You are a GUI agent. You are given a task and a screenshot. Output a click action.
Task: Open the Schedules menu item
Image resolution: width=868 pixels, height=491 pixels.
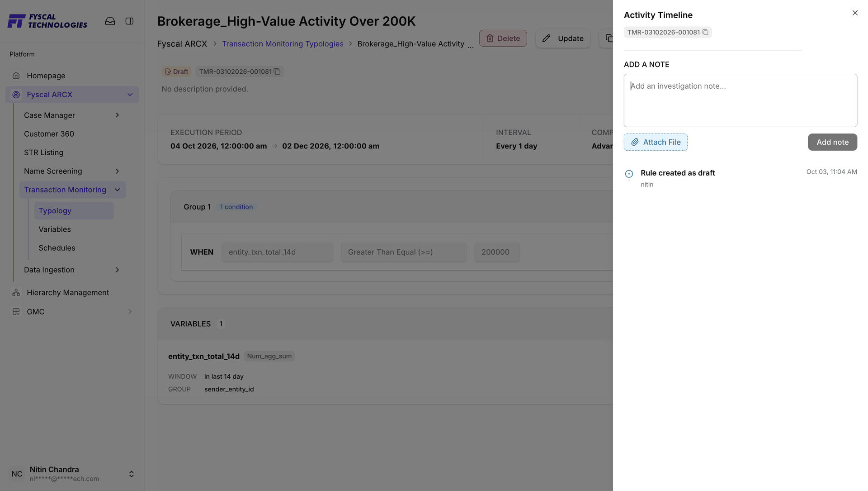point(57,248)
